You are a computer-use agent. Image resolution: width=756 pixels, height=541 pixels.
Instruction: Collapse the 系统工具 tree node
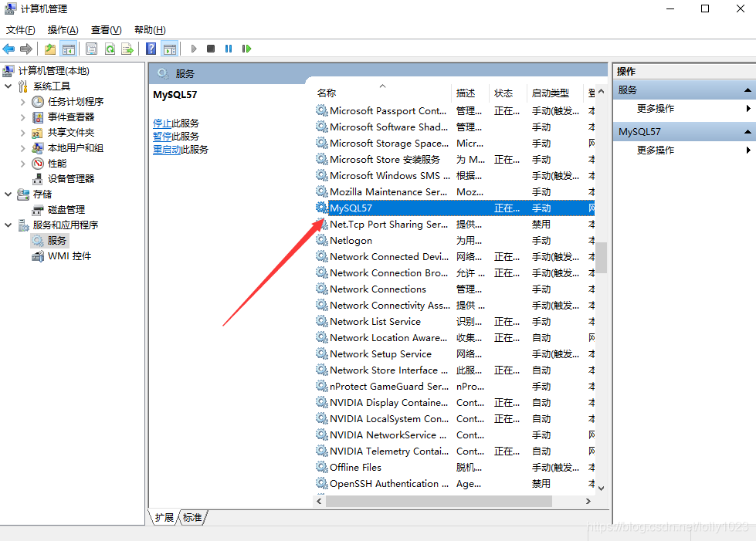click(x=8, y=86)
